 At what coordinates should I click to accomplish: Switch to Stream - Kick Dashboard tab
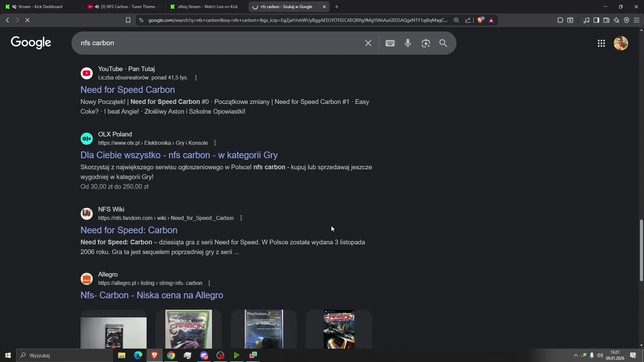coord(40,7)
